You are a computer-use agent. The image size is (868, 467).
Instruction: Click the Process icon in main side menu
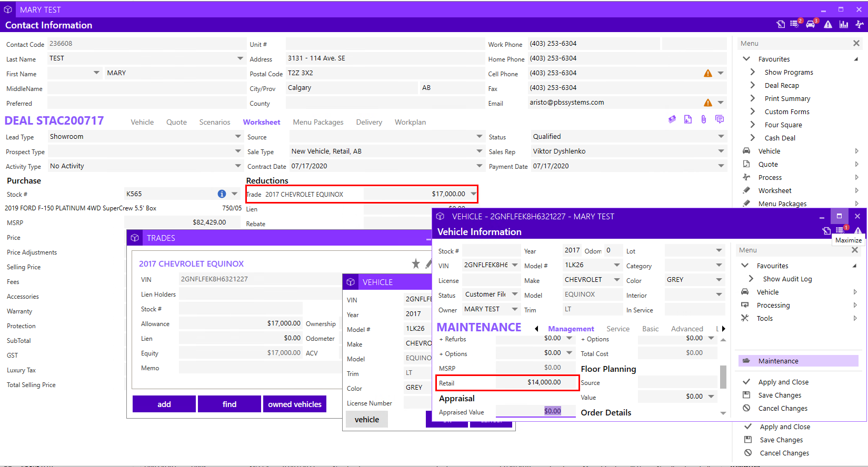pos(746,177)
